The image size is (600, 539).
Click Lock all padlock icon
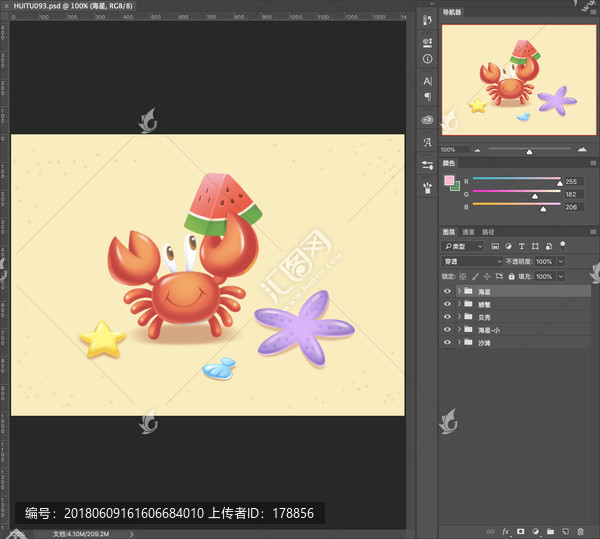point(511,276)
